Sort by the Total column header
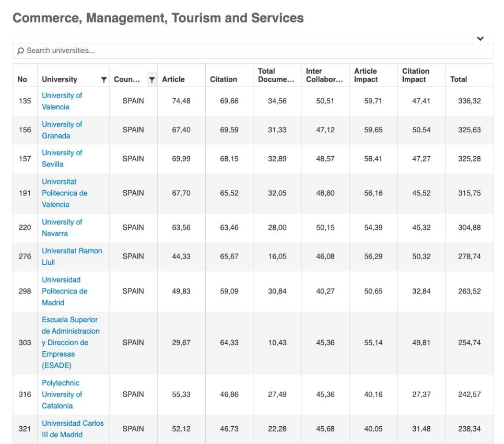This screenshot has width=504, height=444. click(x=459, y=79)
